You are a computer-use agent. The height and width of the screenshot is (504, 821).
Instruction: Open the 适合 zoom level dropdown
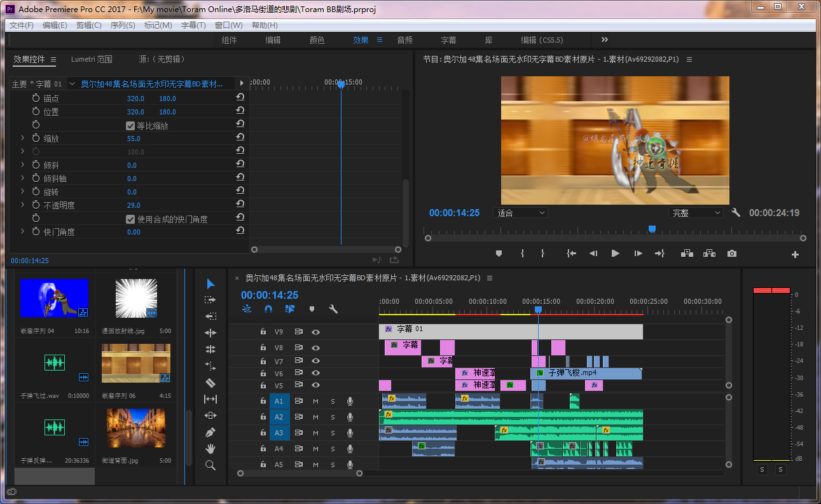coord(520,213)
